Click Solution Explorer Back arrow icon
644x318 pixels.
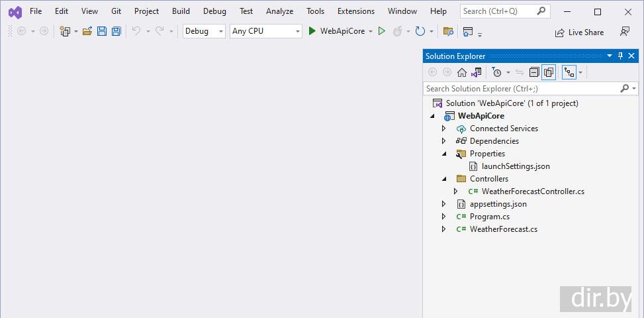432,73
